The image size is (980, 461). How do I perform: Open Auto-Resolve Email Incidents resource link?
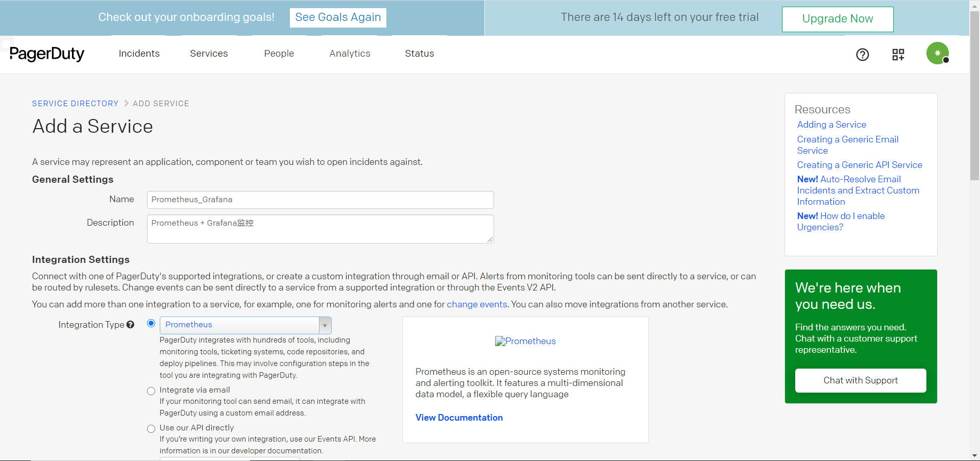858,190
